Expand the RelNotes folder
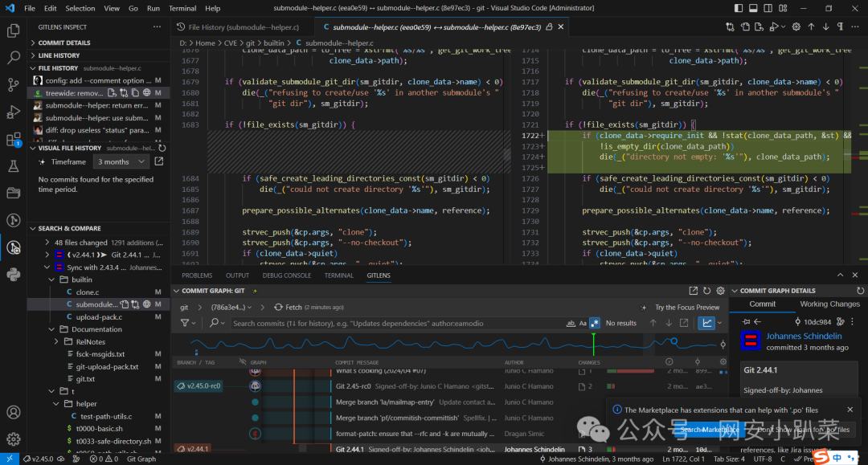 pyautogui.click(x=56, y=341)
